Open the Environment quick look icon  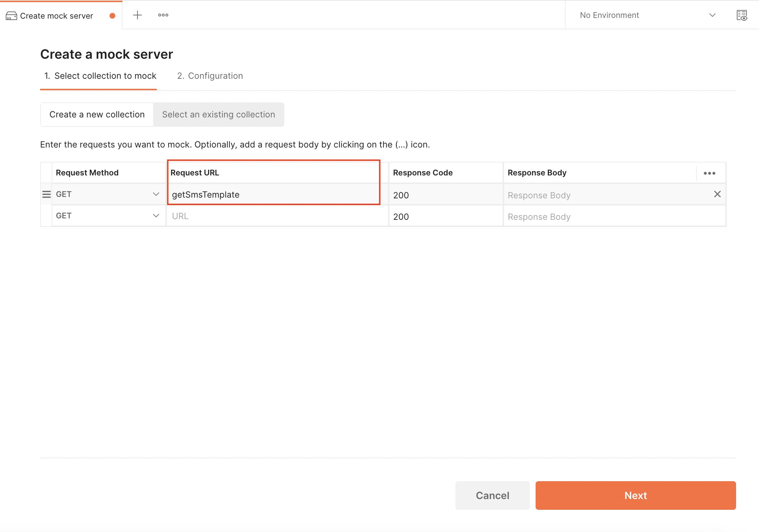[742, 15]
